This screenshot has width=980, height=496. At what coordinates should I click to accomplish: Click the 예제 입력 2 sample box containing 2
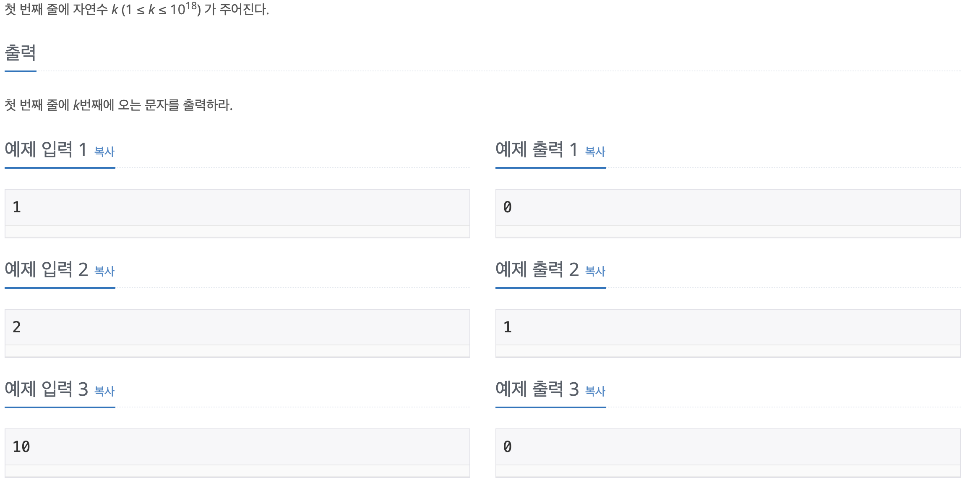[237, 333]
